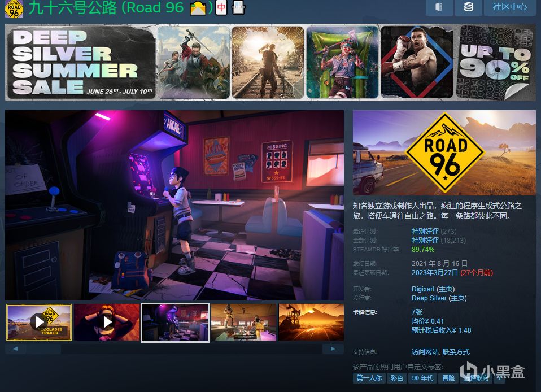Click 预计税后收入¥ 1.48
541x392 pixels.
441,330
